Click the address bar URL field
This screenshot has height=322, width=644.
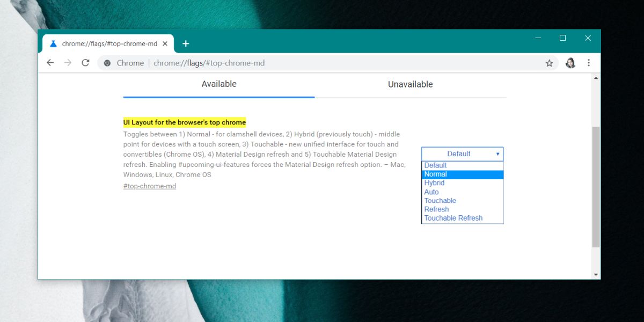(327, 63)
